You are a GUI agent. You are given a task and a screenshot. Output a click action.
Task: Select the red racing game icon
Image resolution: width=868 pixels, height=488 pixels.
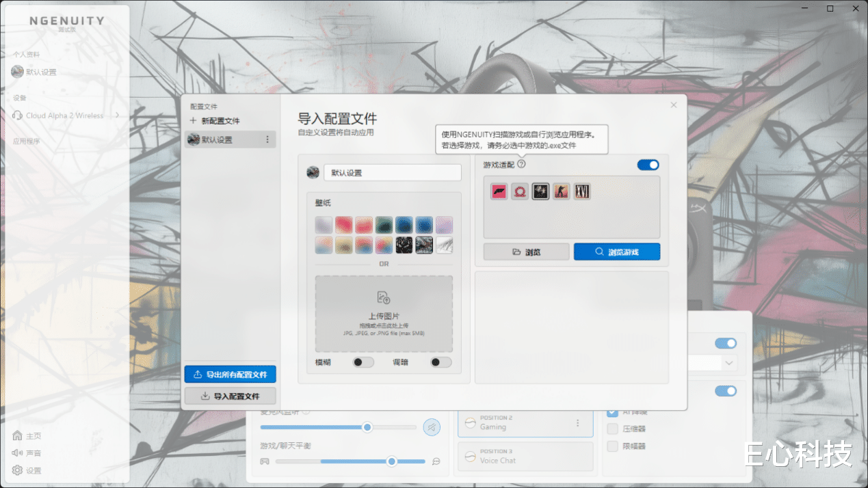499,191
